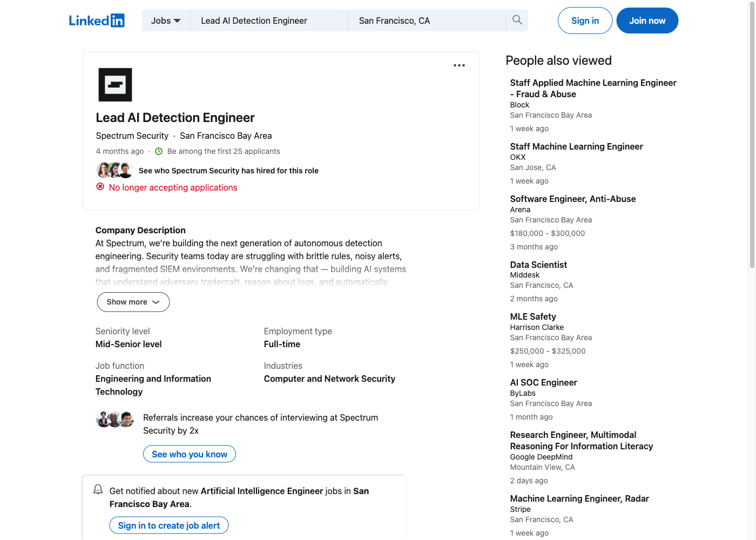The image size is (756, 540).
Task: Open the Machine Learning Engineer, Radar job
Action: click(579, 498)
